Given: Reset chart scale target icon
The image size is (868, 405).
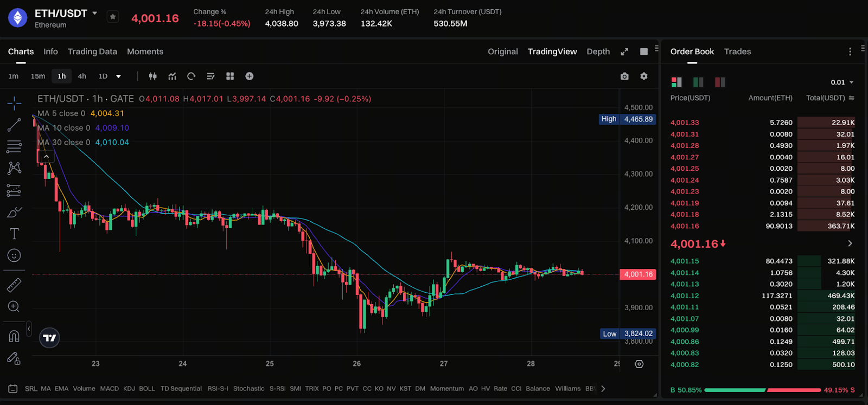Looking at the screenshot, I should [639, 364].
